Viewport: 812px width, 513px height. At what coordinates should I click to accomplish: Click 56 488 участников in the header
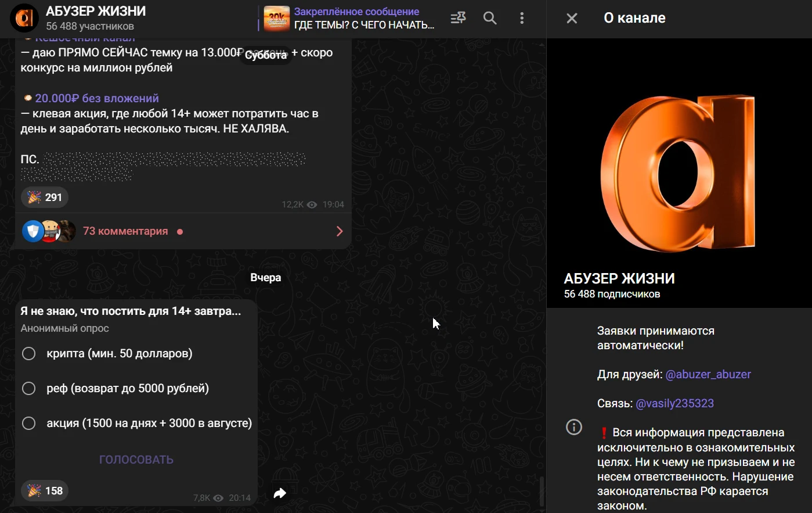[90, 26]
